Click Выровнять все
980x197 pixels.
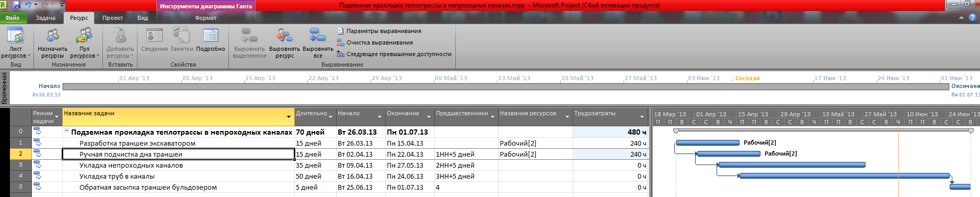[318, 43]
